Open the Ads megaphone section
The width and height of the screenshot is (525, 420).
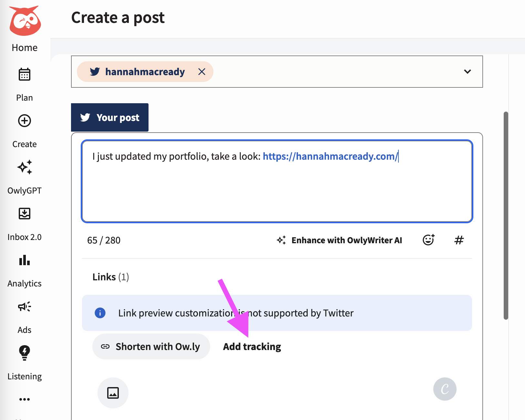[x=24, y=316]
